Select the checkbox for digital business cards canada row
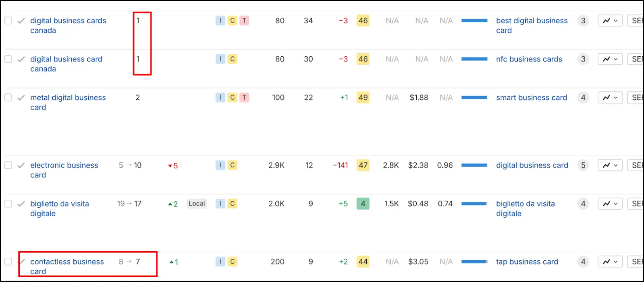The image size is (644, 282). click(x=8, y=20)
